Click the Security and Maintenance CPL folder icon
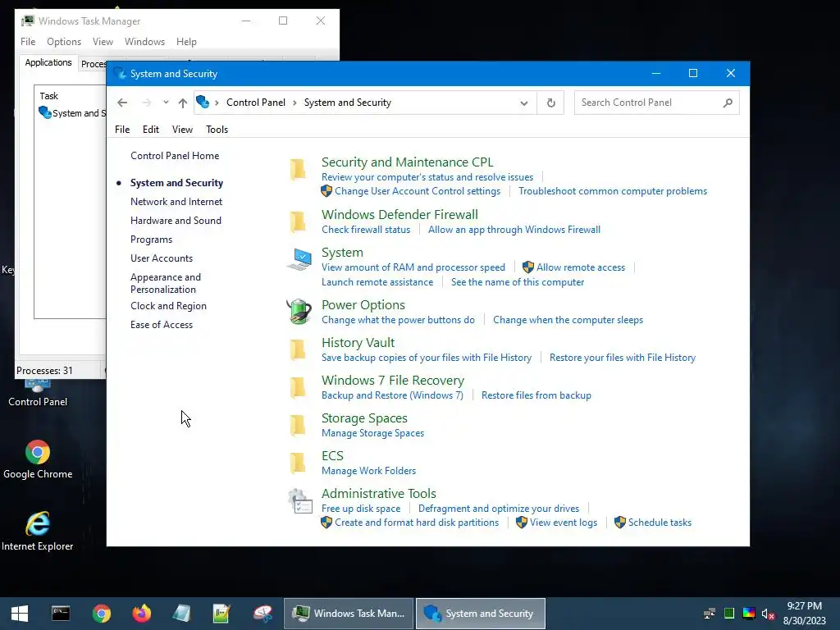 tap(298, 169)
